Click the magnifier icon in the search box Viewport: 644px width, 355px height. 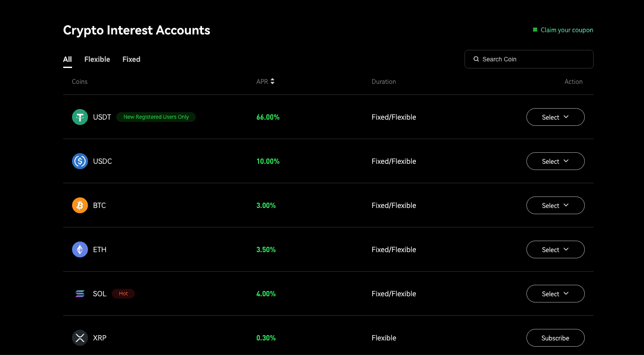[476, 59]
